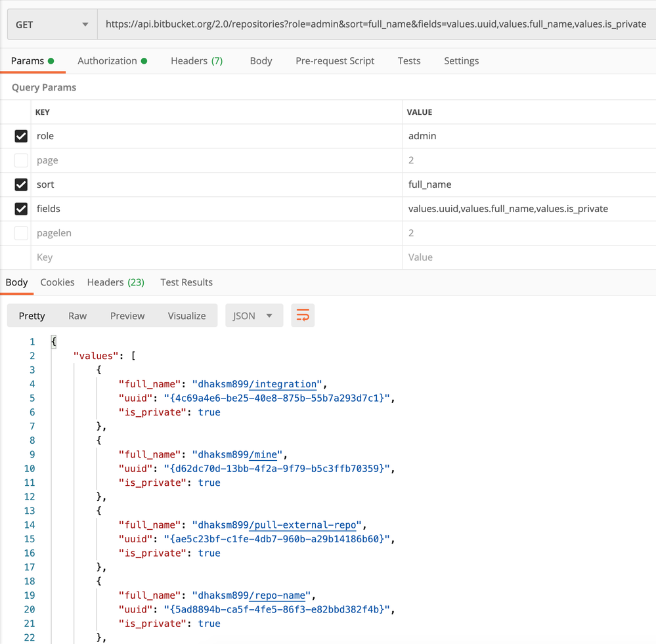Image resolution: width=656 pixels, height=644 pixels.
Task: Select the Params tab
Action: pos(33,61)
